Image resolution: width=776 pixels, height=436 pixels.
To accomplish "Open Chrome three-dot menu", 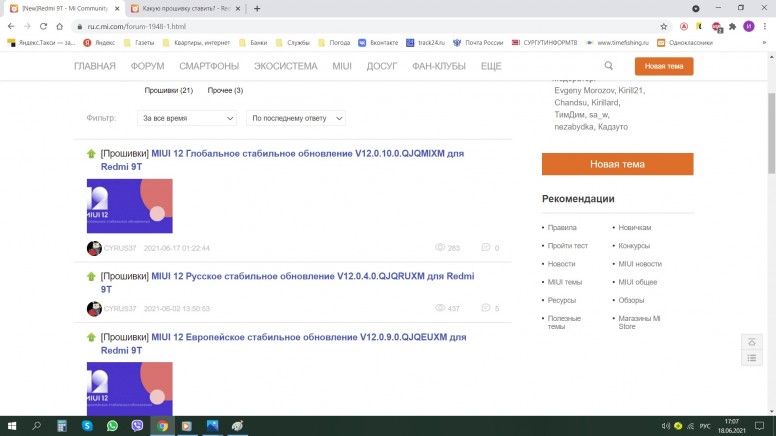I will tap(765, 27).
